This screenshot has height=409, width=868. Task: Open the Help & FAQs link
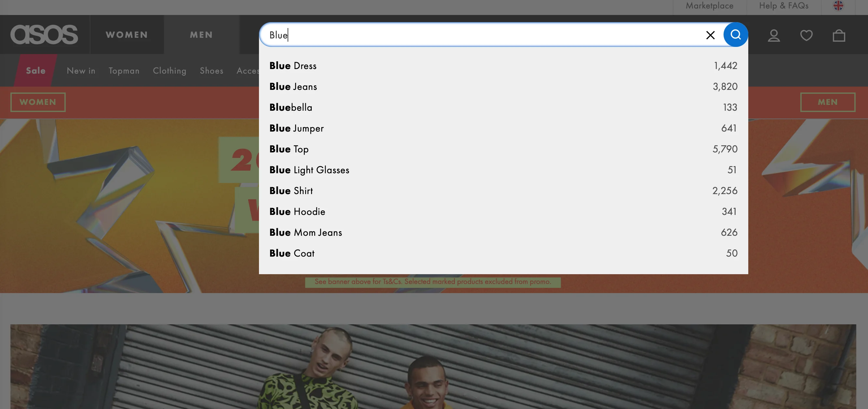(783, 6)
